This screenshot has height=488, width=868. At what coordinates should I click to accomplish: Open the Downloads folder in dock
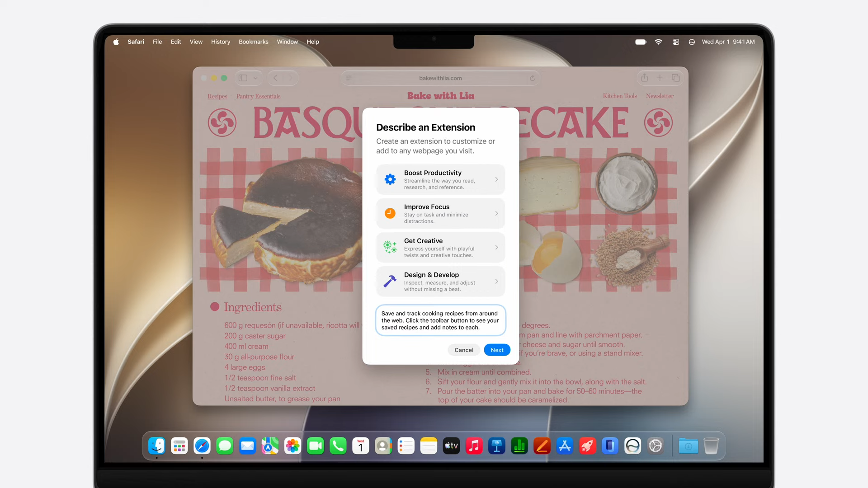(688, 446)
